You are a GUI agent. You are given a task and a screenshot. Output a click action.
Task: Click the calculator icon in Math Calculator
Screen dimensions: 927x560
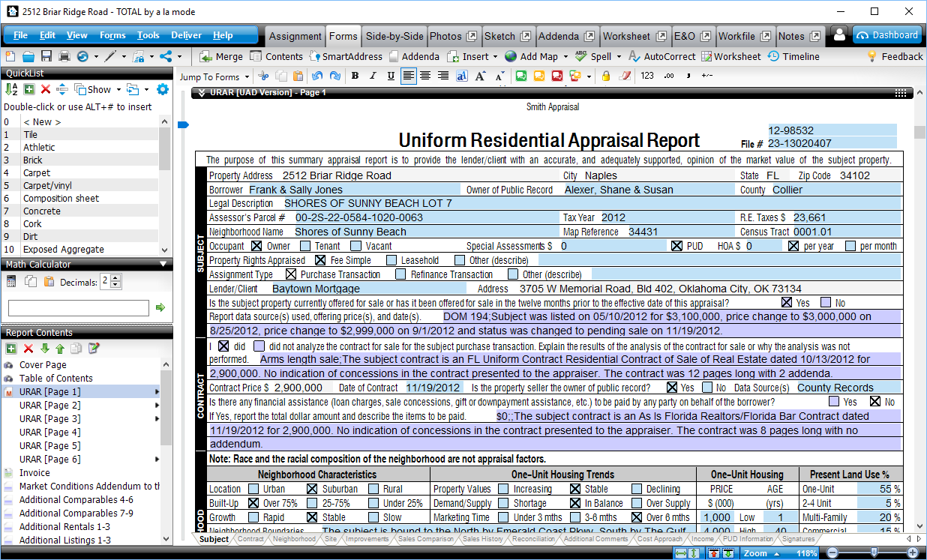click(11, 282)
